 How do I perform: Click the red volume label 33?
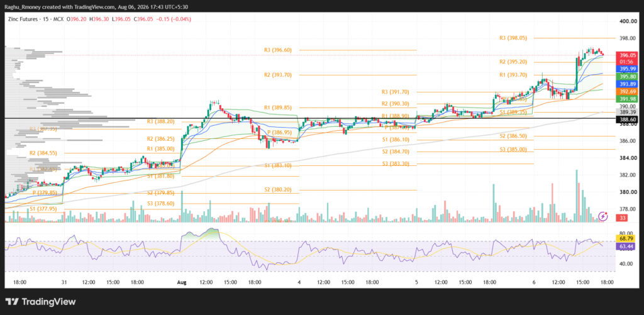[623, 218]
